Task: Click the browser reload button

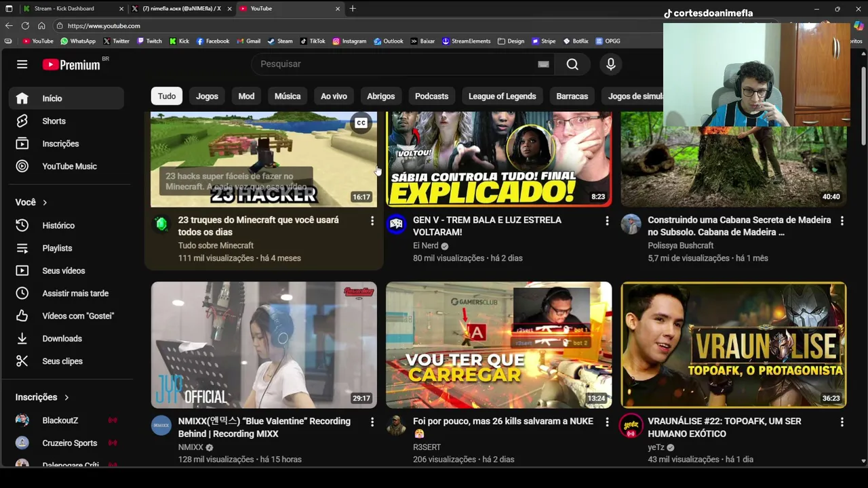Action: [x=25, y=26]
